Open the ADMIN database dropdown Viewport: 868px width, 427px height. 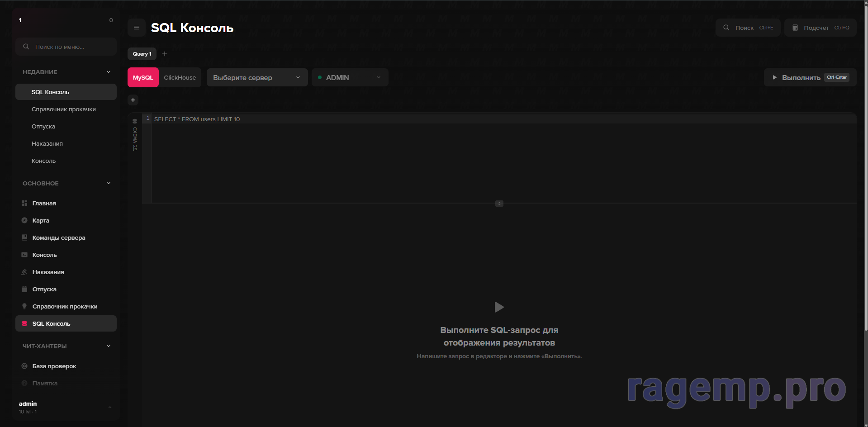point(350,77)
